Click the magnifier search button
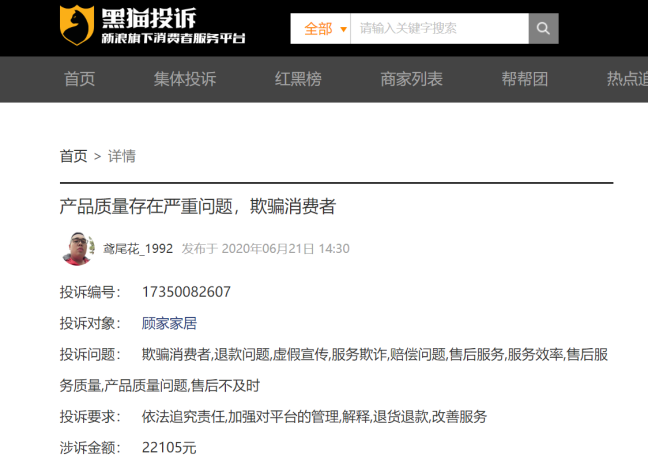 point(543,28)
